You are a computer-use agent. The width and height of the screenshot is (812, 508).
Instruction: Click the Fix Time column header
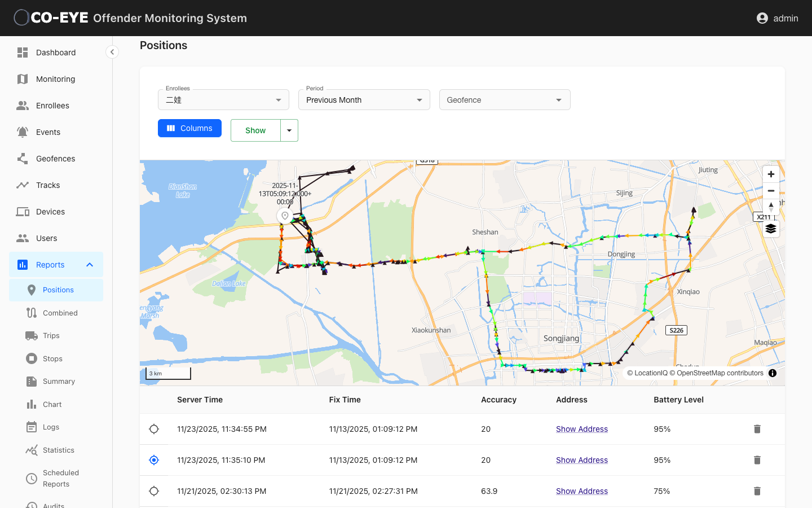coord(345,400)
